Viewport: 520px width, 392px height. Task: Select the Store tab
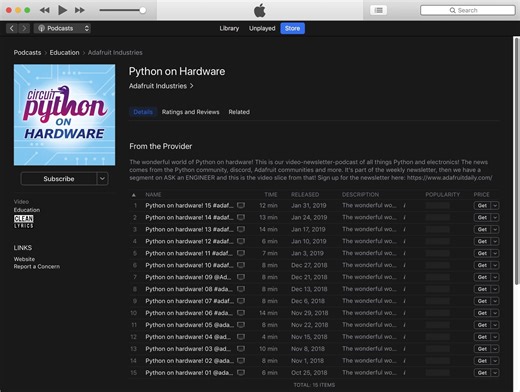pos(292,28)
